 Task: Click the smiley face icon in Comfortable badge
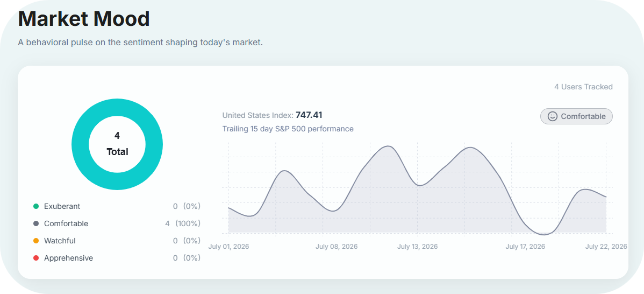[553, 116]
